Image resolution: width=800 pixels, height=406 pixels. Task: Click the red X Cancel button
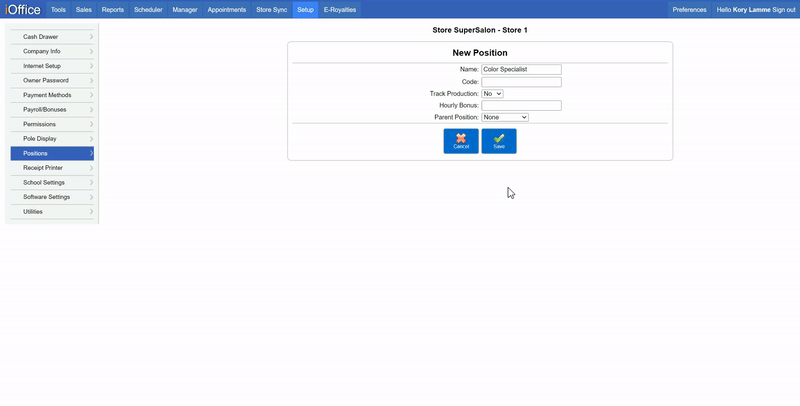point(461,141)
